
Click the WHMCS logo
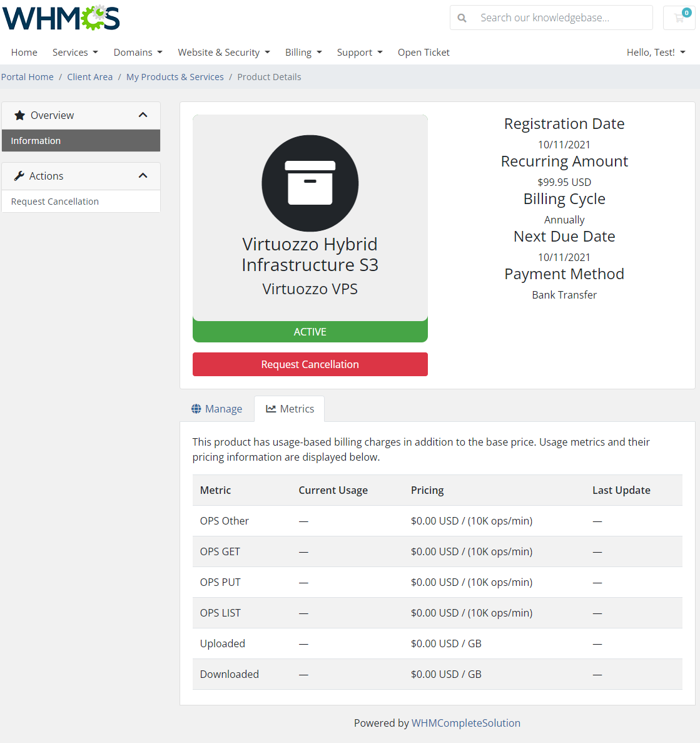point(61,18)
